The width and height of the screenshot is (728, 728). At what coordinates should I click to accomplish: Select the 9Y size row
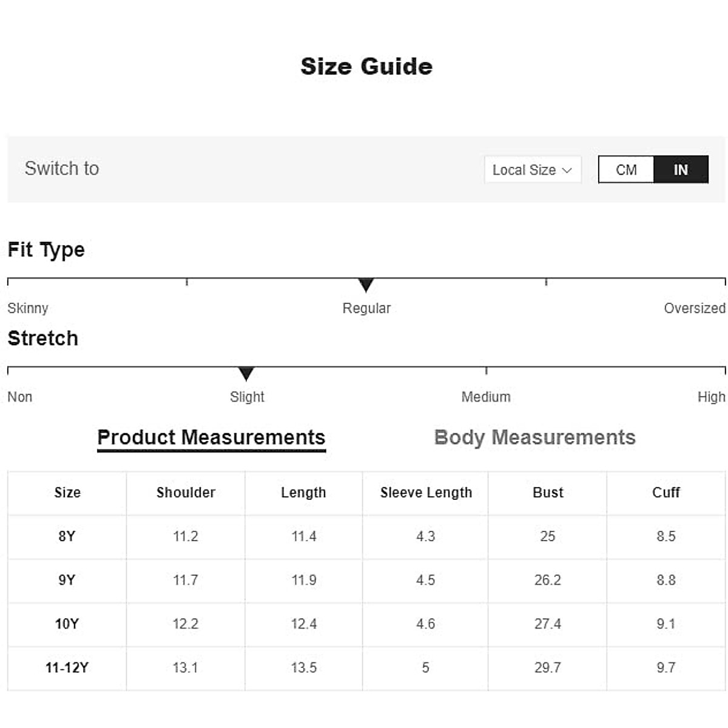point(67,580)
